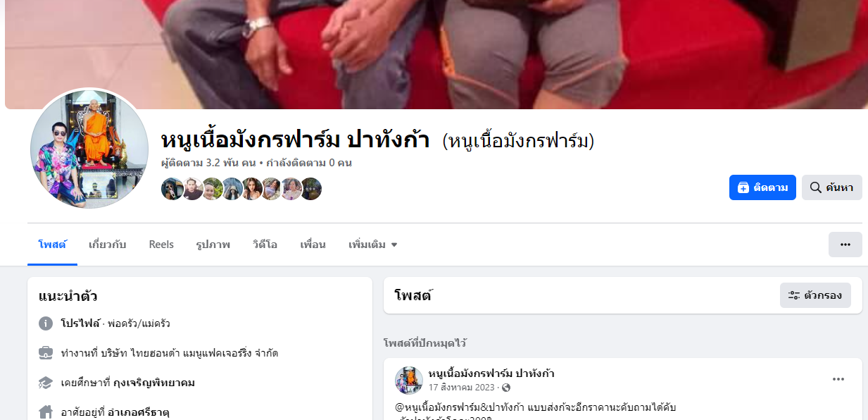Screen dimensions: 868x420
Task: Open the pinned post's three-dots menu
Action: click(838, 379)
